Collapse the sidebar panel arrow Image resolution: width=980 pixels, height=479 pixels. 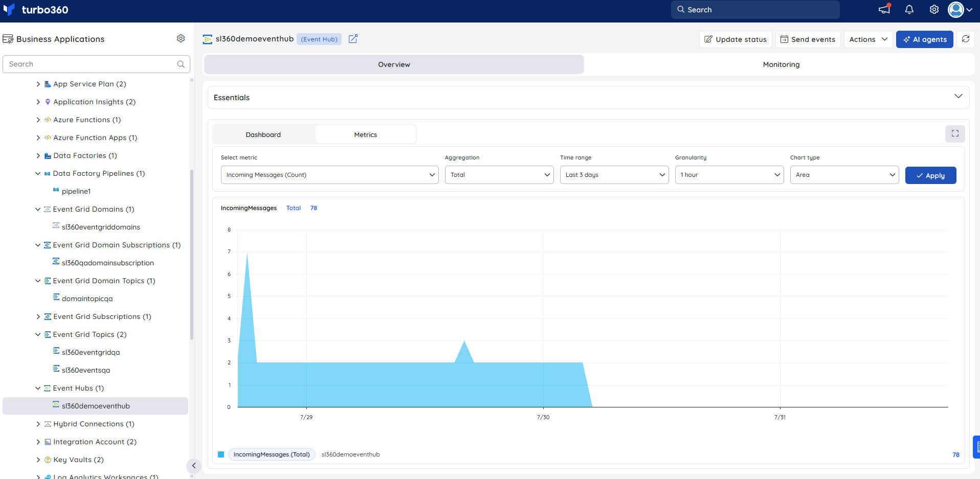[x=194, y=466]
